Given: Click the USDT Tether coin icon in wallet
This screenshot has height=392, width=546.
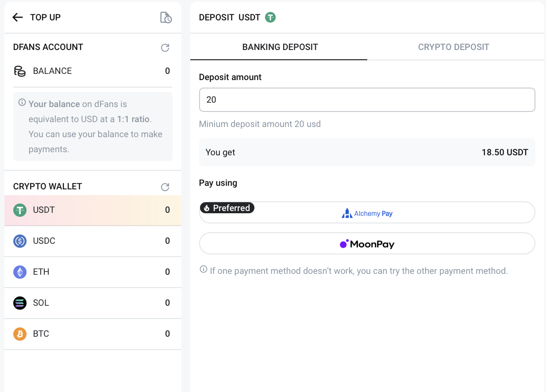Looking at the screenshot, I should click(20, 210).
